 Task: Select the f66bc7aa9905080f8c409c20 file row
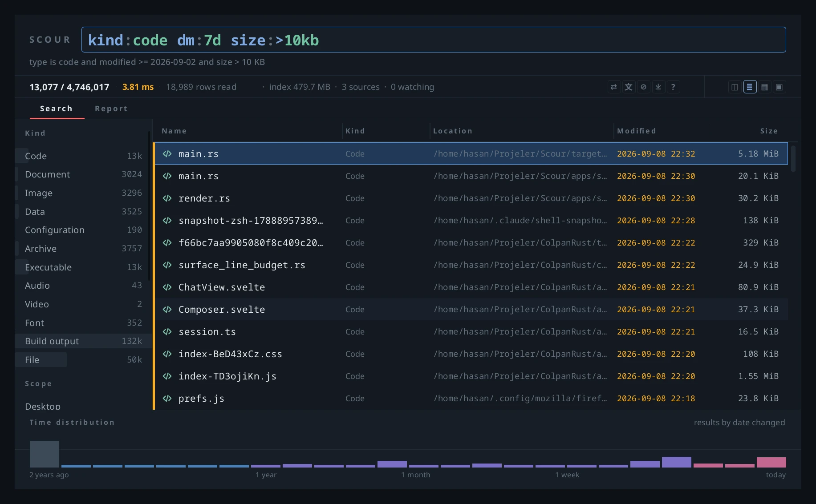pos(471,243)
